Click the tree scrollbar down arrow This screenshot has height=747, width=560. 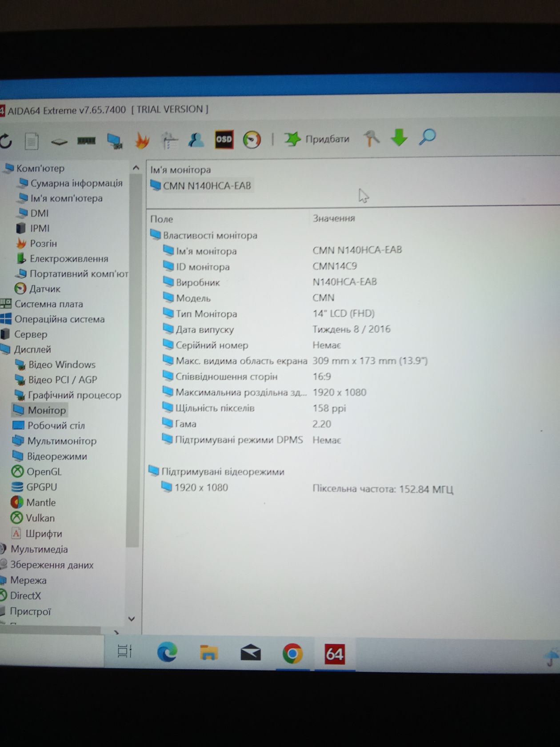click(x=132, y=618)
